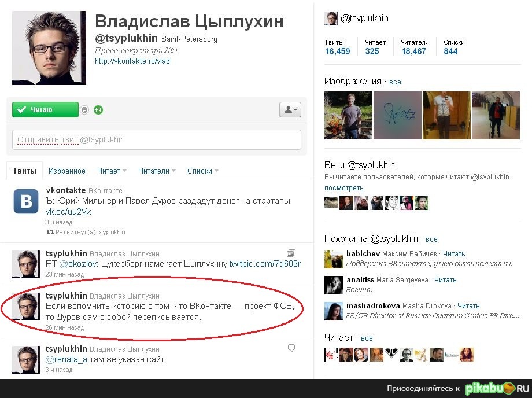Image resolution: width=532 pixels, height=398 pixels.
Task: Select the Твиты tab
Action: point(24,171)
